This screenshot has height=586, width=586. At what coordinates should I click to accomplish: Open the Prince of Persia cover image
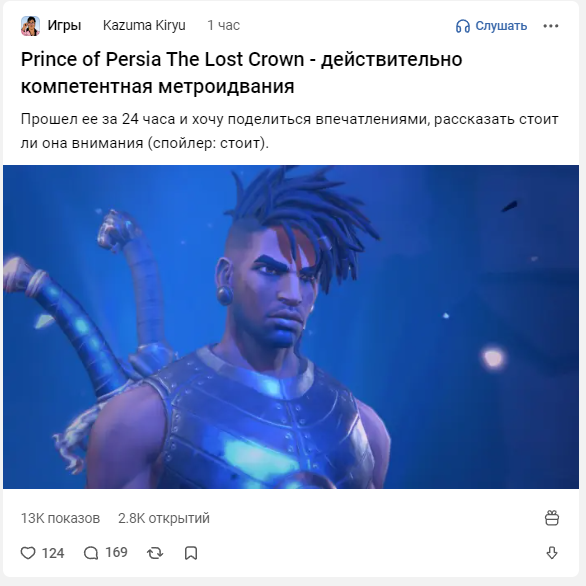click(x=291, y=327)
